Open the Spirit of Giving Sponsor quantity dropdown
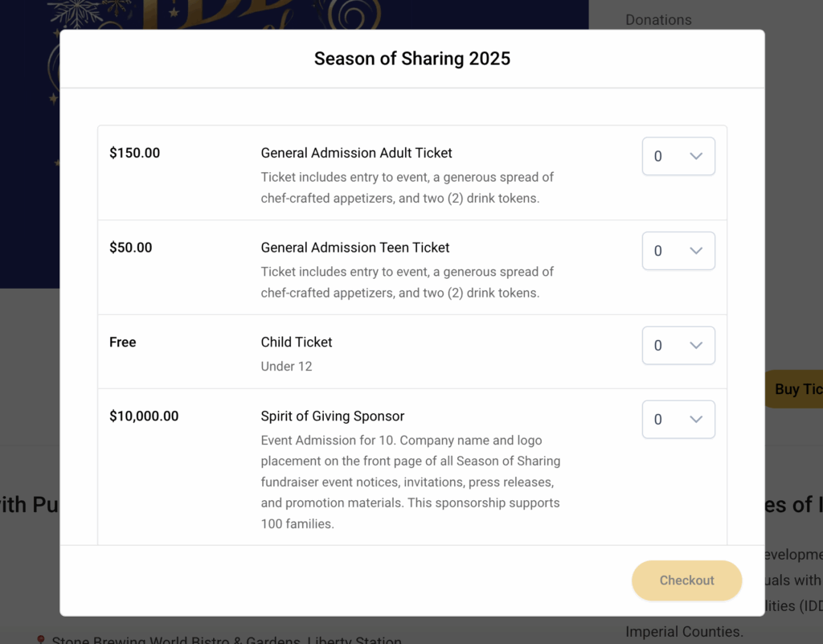This screenshot has height=644, width=823. tap(678, 419)
